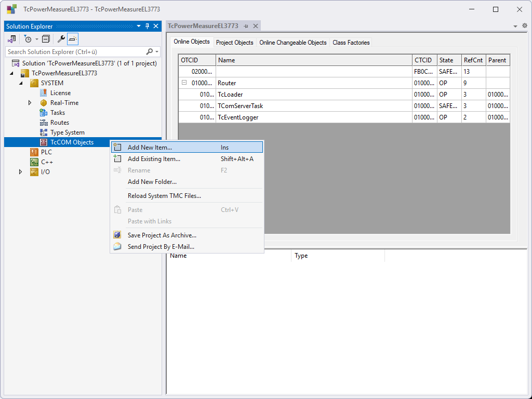The height and width of the screenshot is (399, 532).
Task: Click the I/O node icon
Action: (x=34, y=171)
